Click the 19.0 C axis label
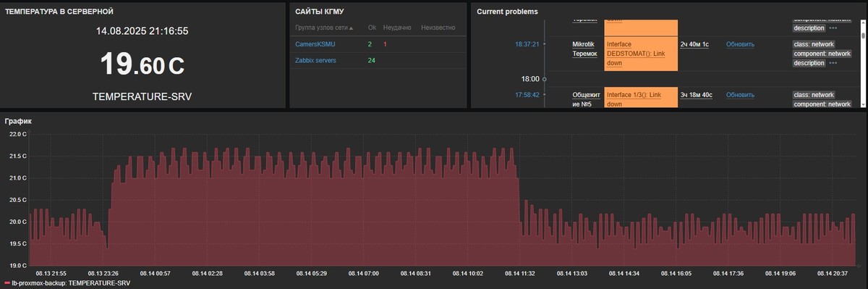This screenshot has height=289, width=868. coord(17,266)
